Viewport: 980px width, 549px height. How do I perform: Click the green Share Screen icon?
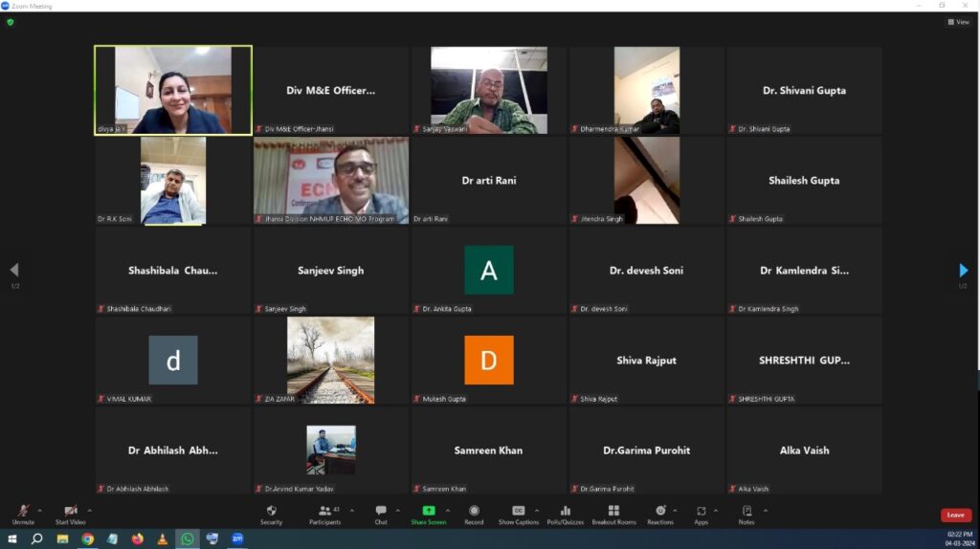point(429,511)
